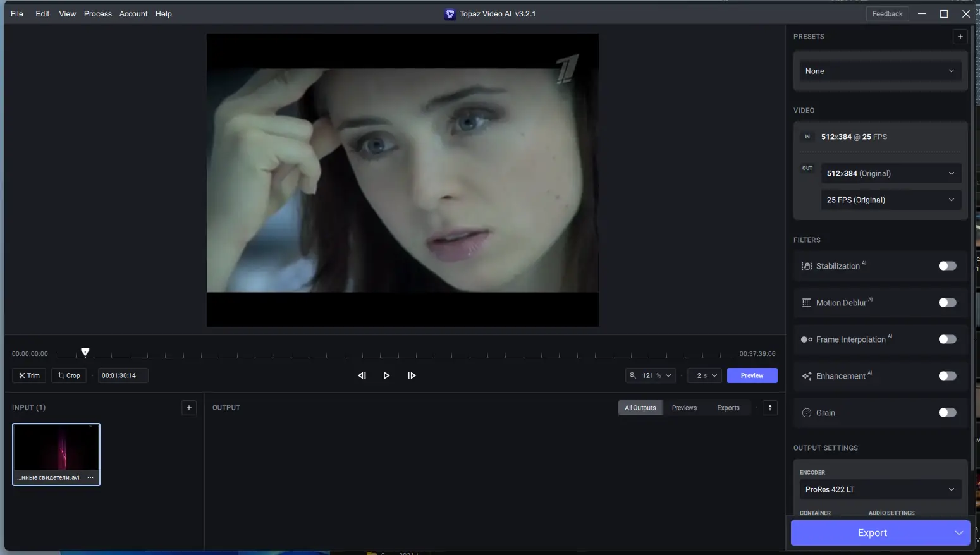
Task: Add a new preset with plus icon
Action: pos(960,37)
